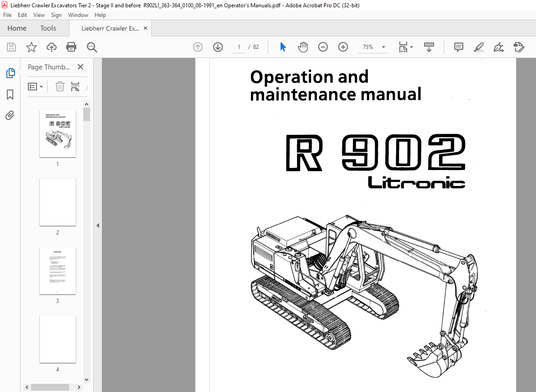Click the thumbnails vertical scrollbar thumb
The image size is (536, 392).
click(x=86, y=115)
